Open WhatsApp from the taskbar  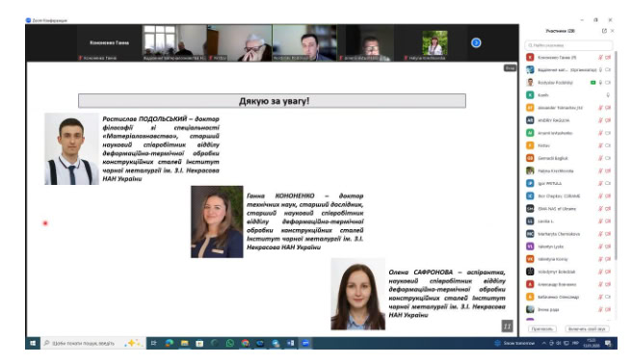(x=230, y=343)
